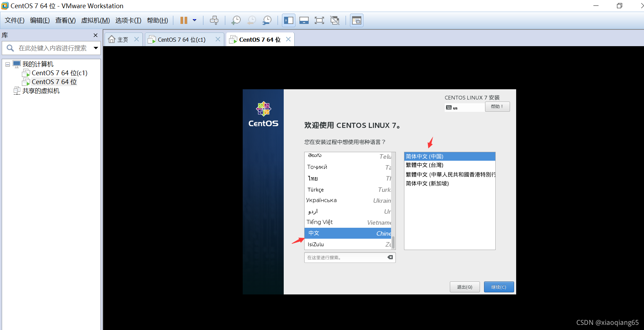Enter full screen mode icon

click(319, 21)
